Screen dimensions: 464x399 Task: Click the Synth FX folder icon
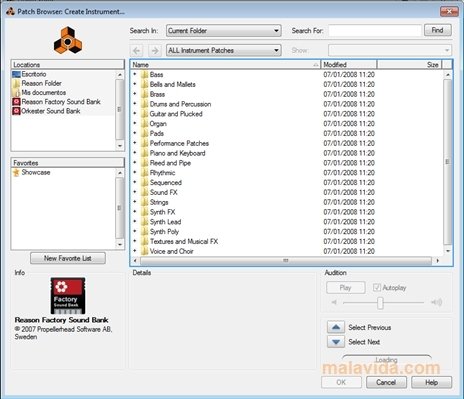[144, 212]
